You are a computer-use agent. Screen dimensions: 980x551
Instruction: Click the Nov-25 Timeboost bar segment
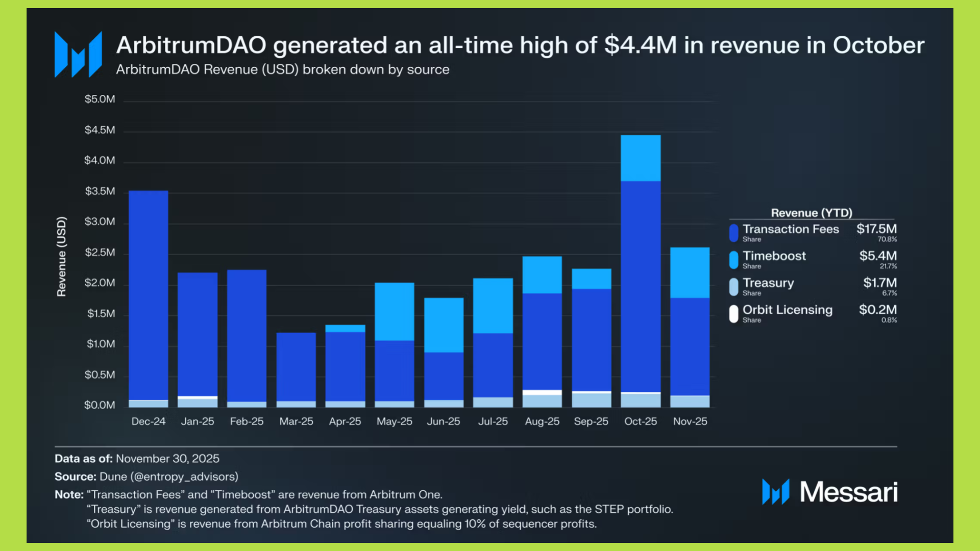690,272
